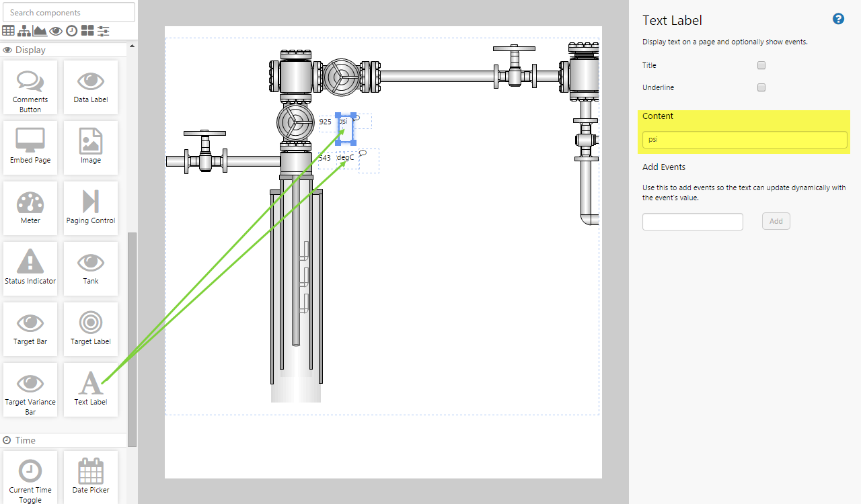Viewport: 861px width, 504px height.
Task: Select the clock time category icon
Action: pyautogui.click(x=72, y=31)
